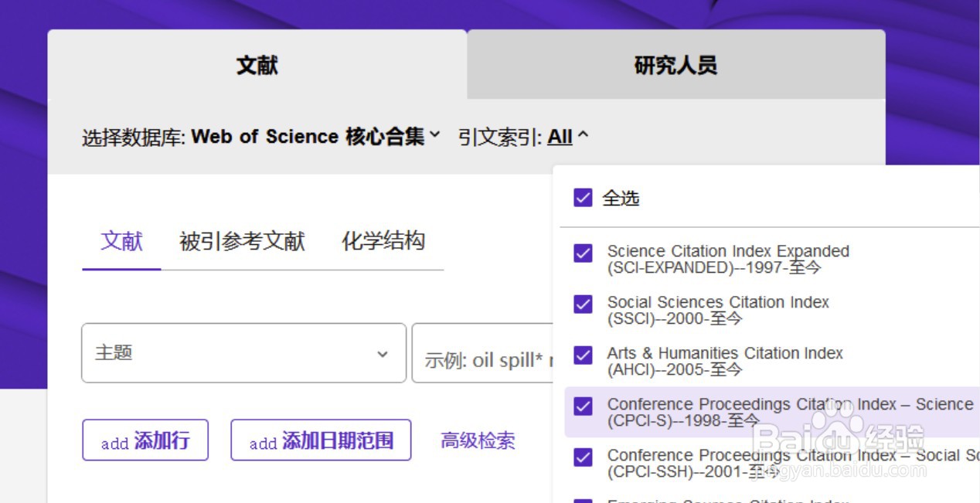The width and height of the screenshot is (980, 503).
Task: Toggle Arts & Humanities Citation Index checkbox
Action: point(583,355)
